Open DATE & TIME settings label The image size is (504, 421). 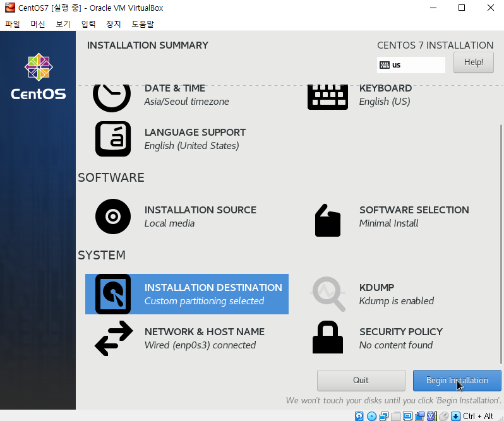point(174,88)
